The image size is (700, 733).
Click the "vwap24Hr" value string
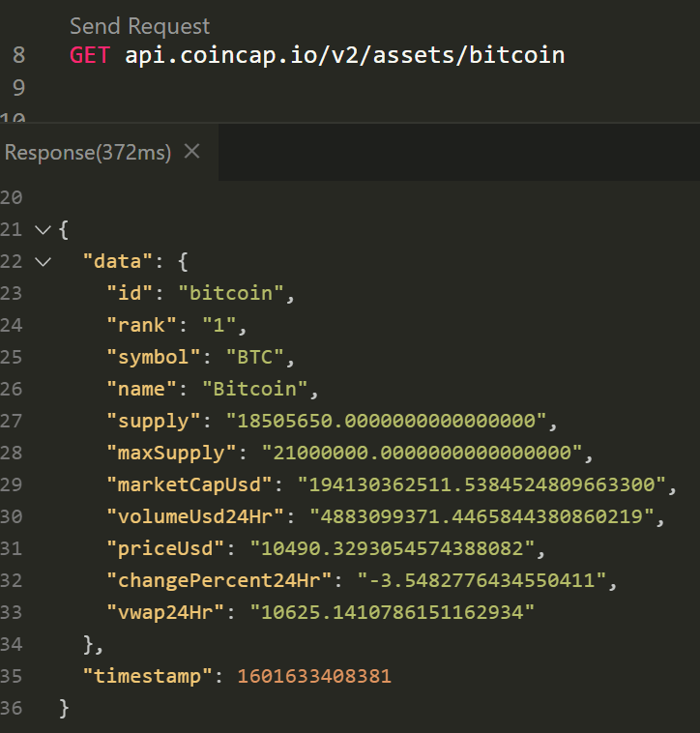pos(393,613)
